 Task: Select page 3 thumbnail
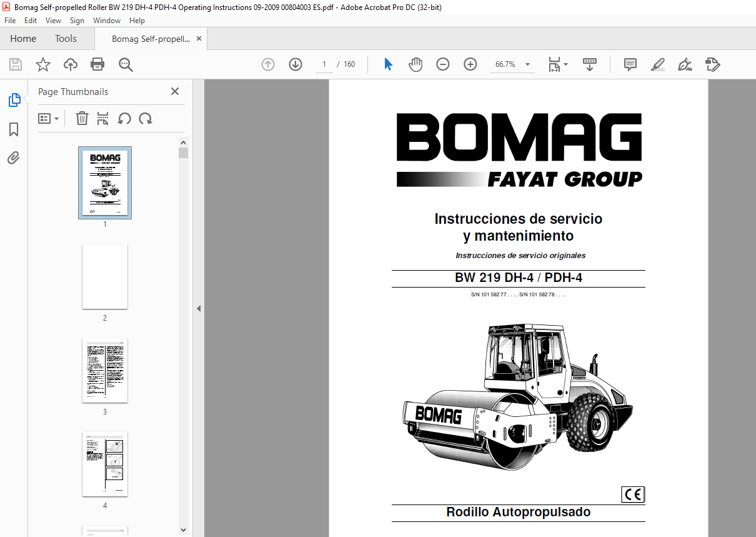tap(105, 371)
